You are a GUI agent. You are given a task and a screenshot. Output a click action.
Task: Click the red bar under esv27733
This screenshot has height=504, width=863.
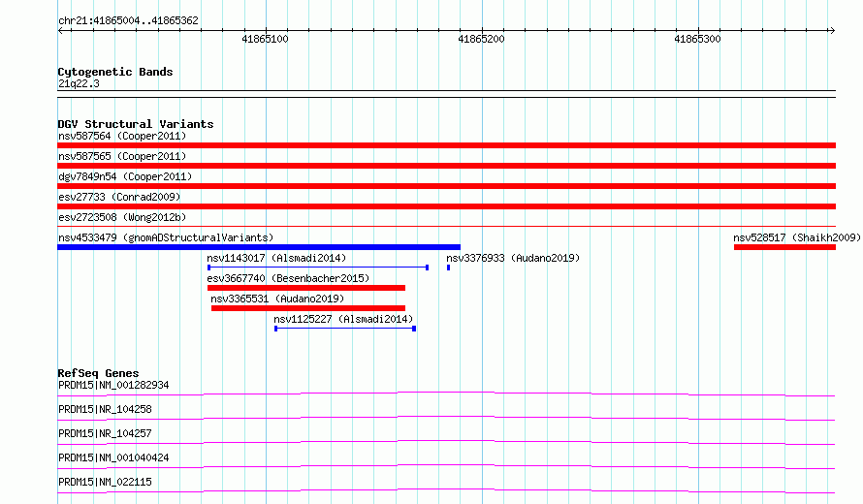446,206
